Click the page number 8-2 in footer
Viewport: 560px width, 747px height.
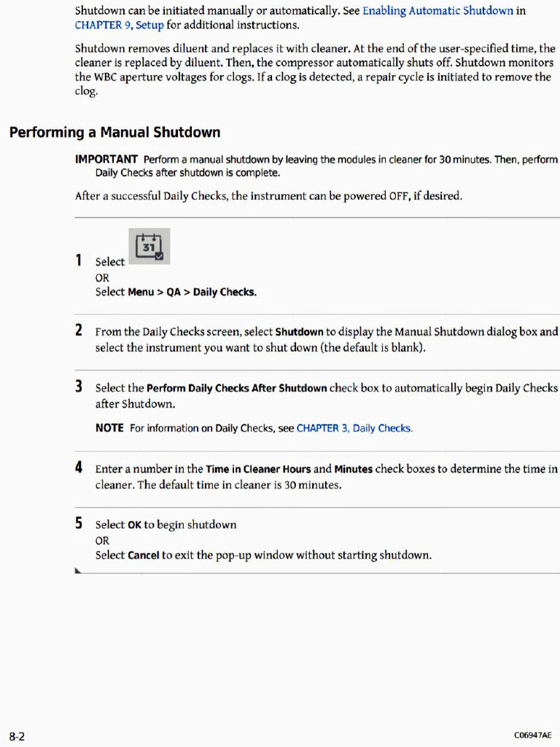pos(17,737)
